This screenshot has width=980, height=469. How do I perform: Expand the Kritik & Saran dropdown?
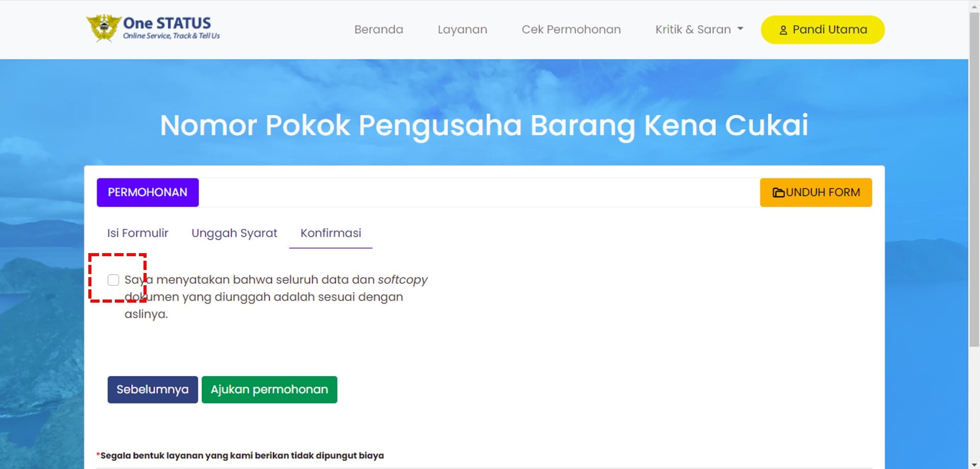click(x=699, y=30)
